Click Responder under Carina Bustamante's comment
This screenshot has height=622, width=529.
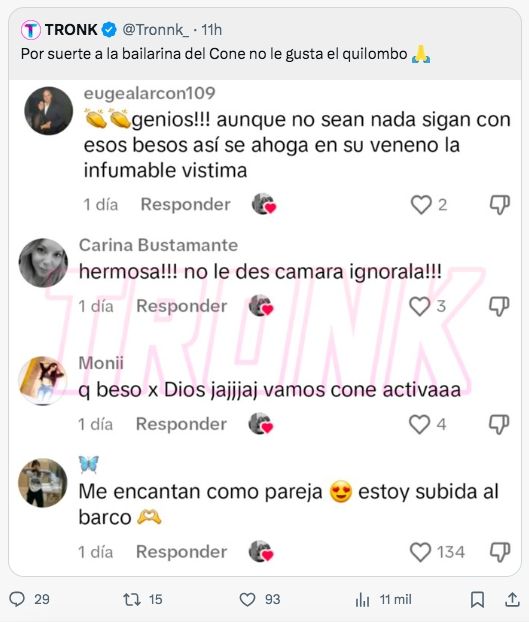(182, 306)
